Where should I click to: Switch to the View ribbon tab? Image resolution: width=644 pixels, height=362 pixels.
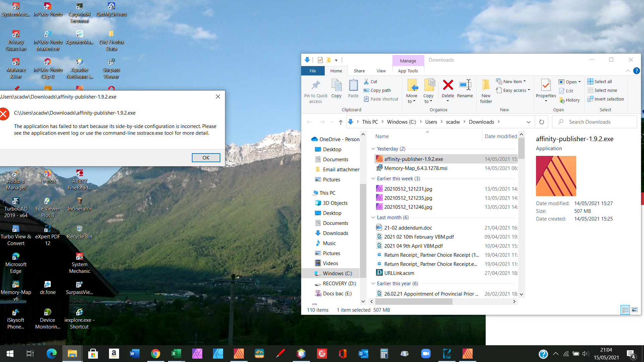point(381,71)
